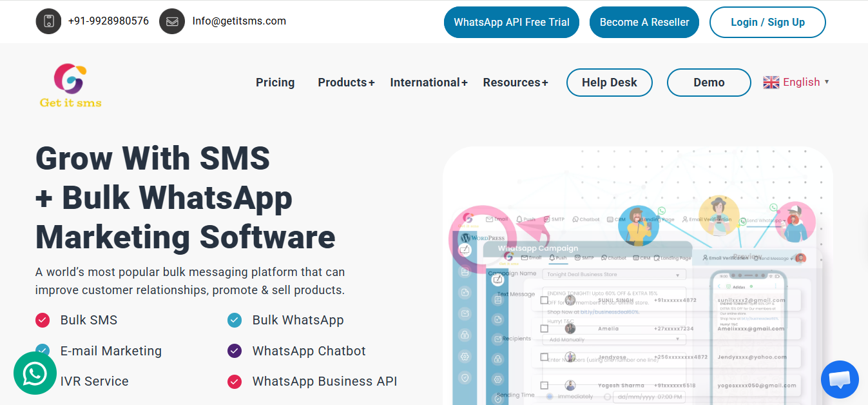Click the IVR Service feature text
The width and height of the screenshot is (868, 405).
(95, 381)
